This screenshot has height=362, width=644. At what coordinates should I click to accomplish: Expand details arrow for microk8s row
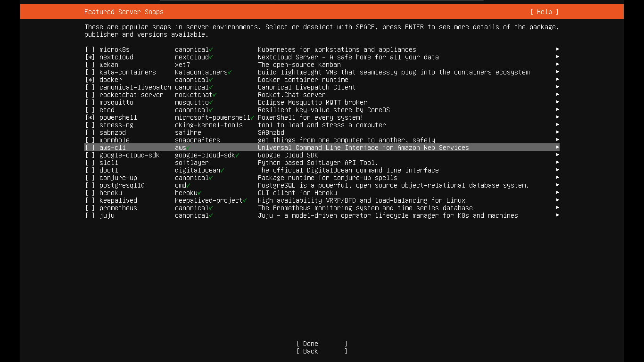coord(558,49)
